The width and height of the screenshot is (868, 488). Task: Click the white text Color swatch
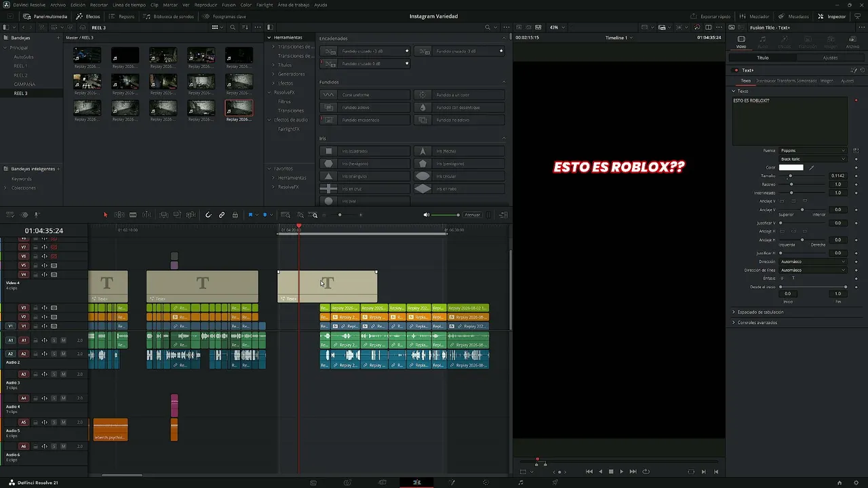coord(791,167)
